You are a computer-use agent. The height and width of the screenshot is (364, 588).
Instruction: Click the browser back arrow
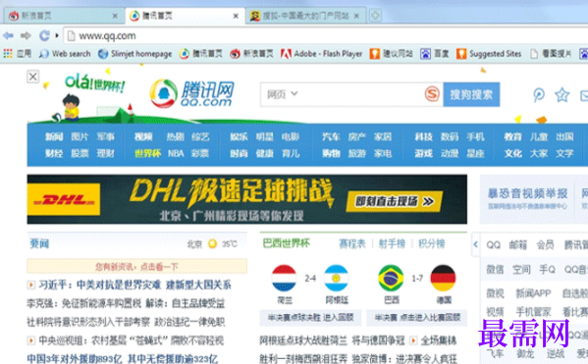(x=8, y=36)
